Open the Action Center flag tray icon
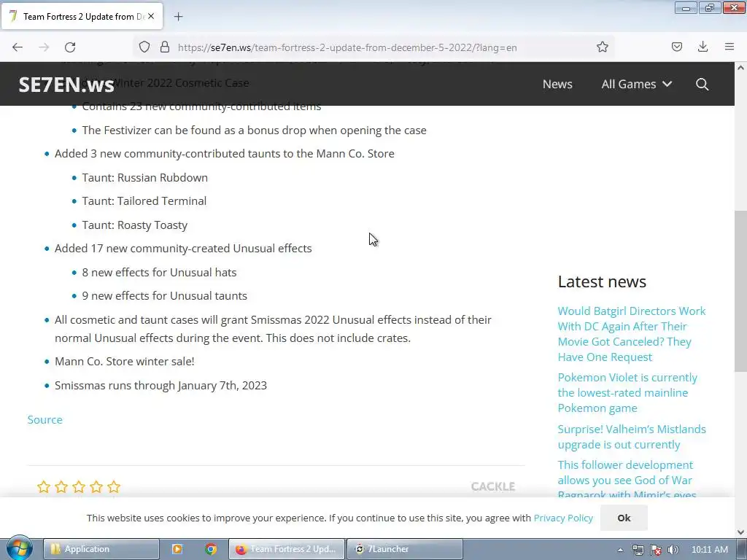This screenshot has width=747, height=560. click(x=656, y=550)
